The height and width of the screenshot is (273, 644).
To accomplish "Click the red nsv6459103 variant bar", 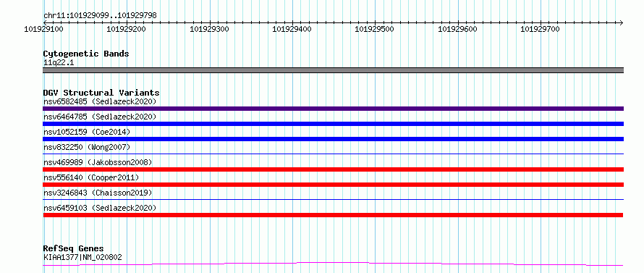I will [333, 215].
